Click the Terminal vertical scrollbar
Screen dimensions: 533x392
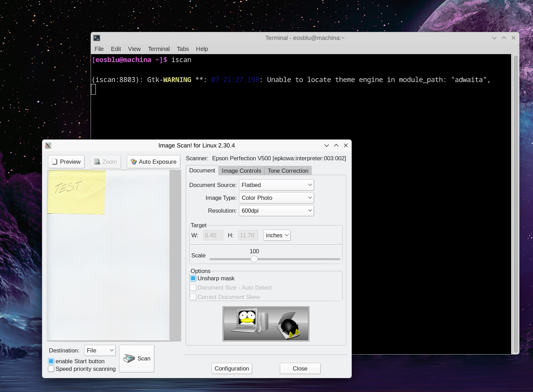516,204
